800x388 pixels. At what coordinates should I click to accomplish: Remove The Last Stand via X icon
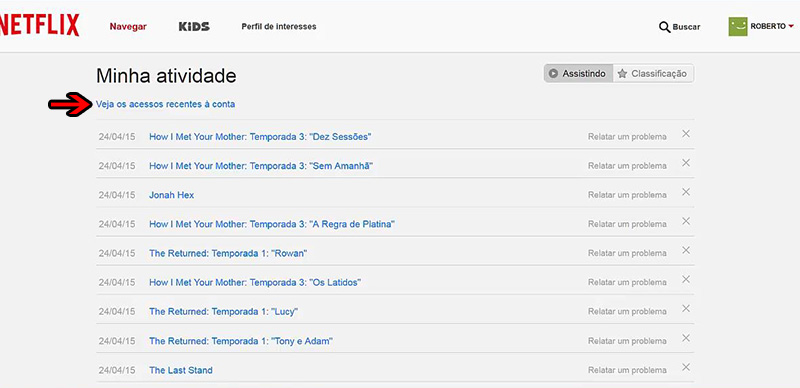coord(686,367)
